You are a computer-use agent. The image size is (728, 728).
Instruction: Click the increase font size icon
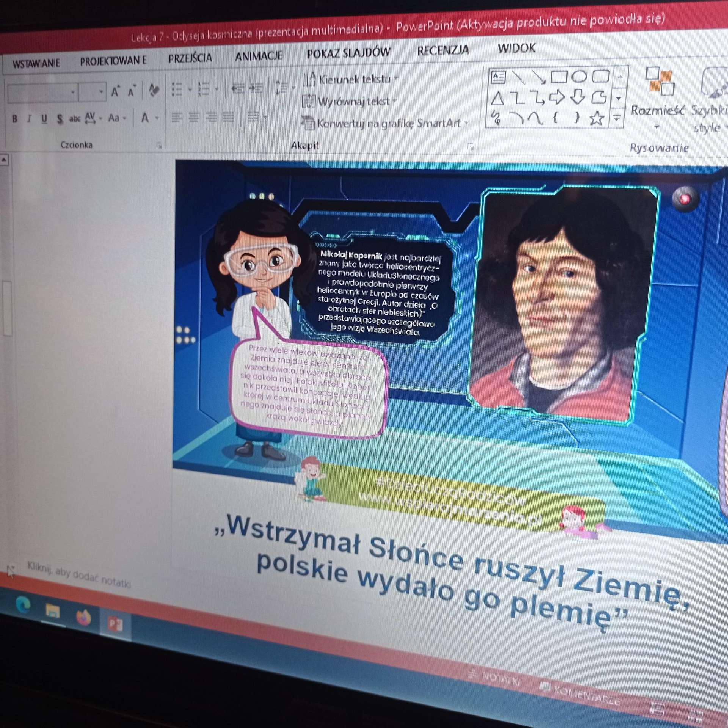[115, 91]
